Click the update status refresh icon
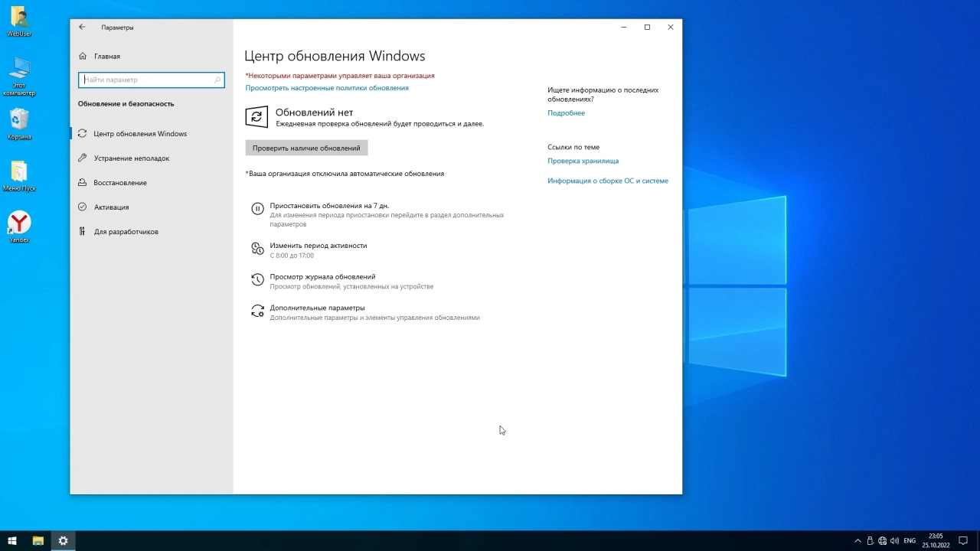Image resolution: width=980 pixels, height=551 pixels. 256,116
